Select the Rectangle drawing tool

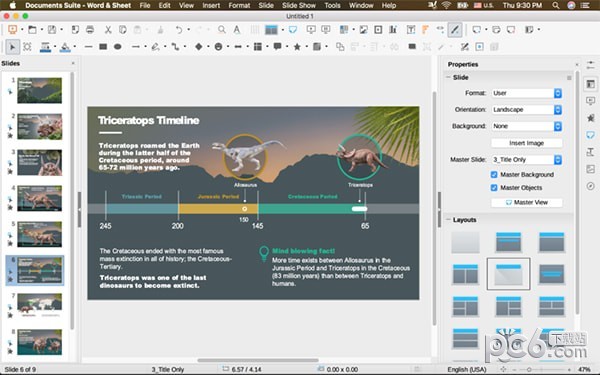click(x=103, y=47)
